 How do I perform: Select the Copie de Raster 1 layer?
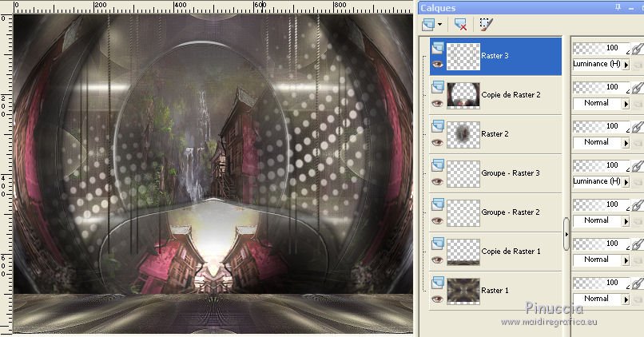point(511,252)
